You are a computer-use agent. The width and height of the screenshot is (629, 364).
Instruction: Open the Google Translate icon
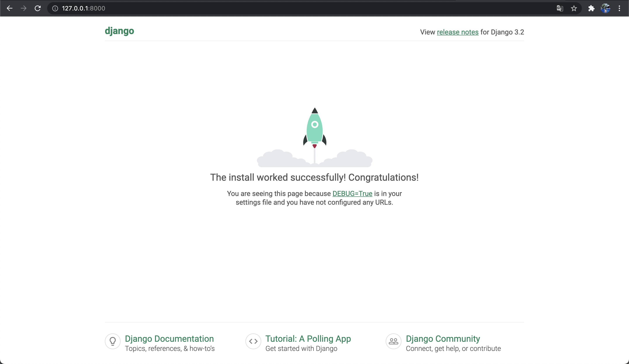click(x=560, y=8)
